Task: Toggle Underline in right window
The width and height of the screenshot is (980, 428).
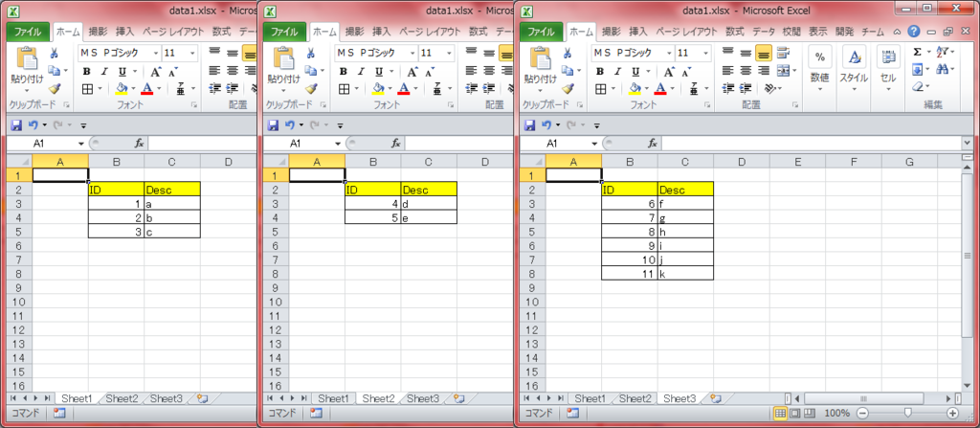Action: (636, 71)
